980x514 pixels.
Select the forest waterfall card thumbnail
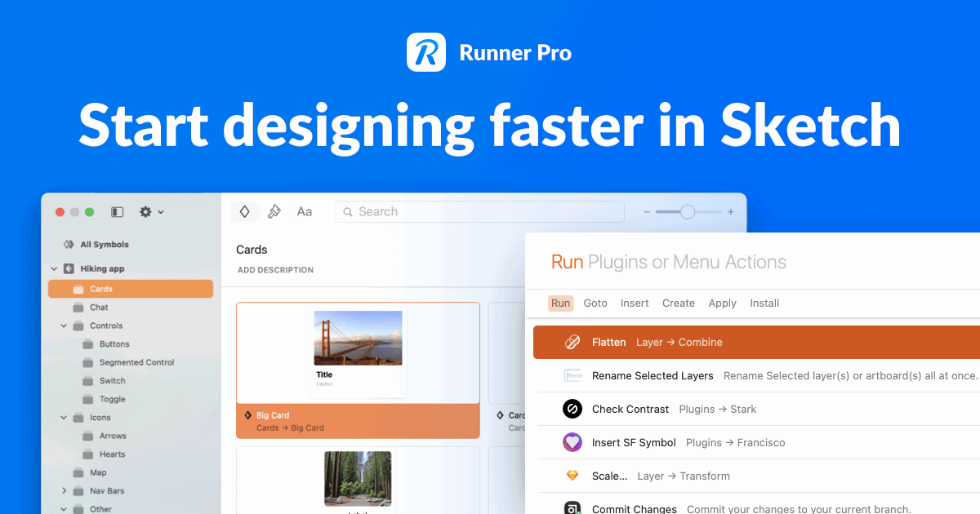[358, 479]
